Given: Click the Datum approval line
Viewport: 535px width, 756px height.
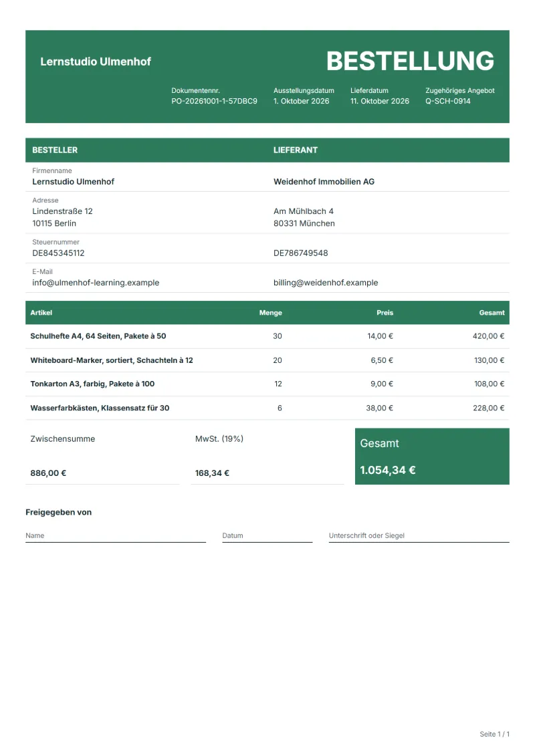Looking at the screenshot, I should (267, 536).
